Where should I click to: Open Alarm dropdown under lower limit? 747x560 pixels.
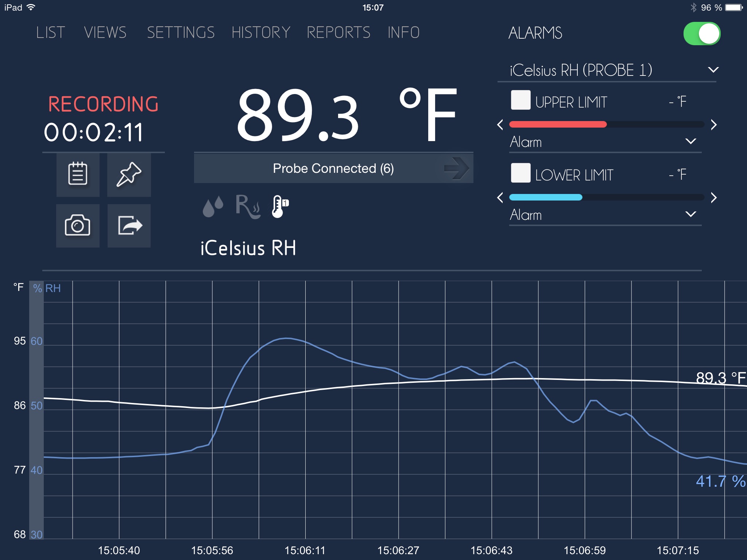tap(690, 214)
